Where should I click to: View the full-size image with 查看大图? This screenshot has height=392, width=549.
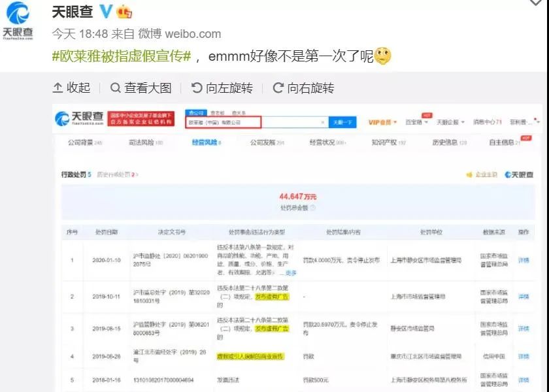click(141, 88)
